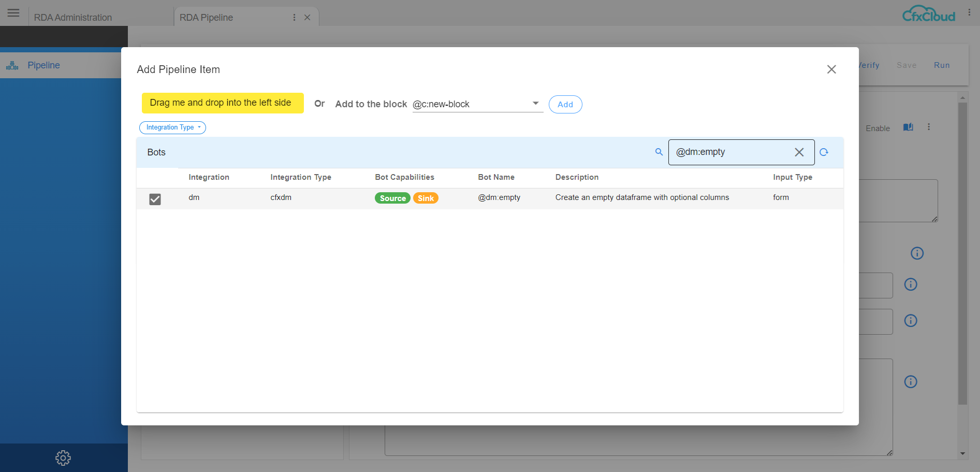This screenshot has width=980, height=472.
Task: Click the CfxCloud logo
Action: 928,14
